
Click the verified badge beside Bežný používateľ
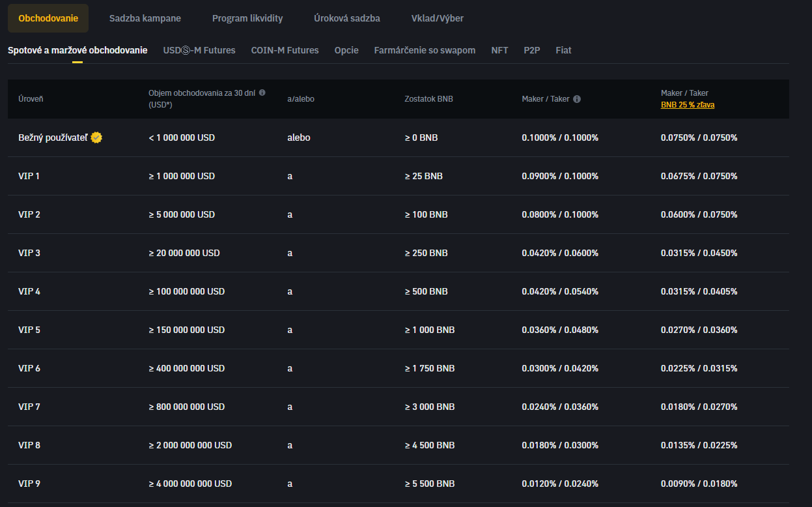(x=96, y=138)
